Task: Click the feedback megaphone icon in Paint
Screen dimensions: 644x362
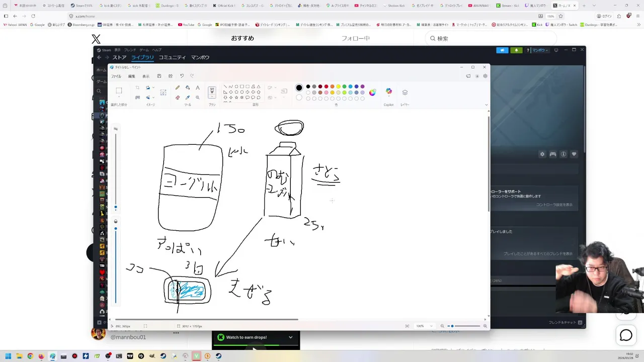Action: 468,76
